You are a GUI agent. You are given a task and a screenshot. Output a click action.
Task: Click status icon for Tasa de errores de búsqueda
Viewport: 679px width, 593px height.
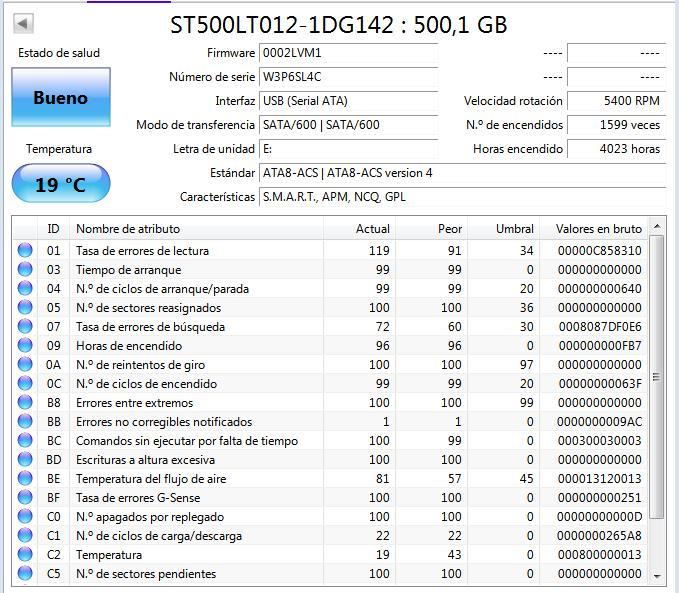tap(25, 326)
